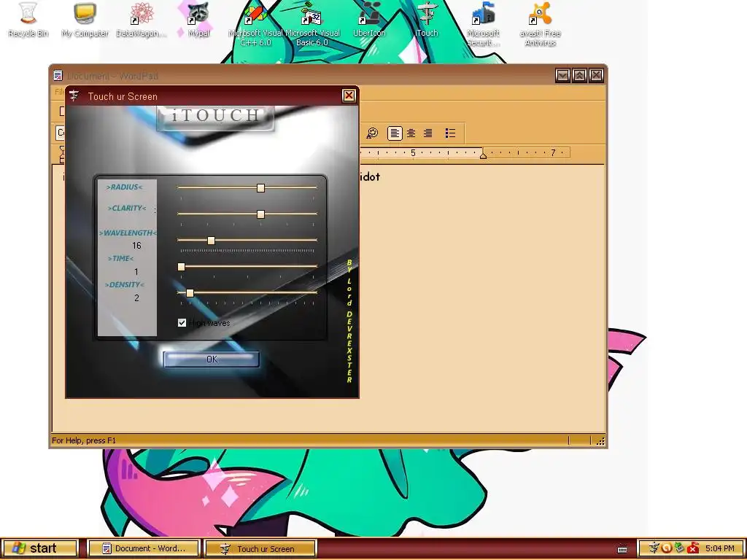Click the Clarity slider handle
This screenshot has width=747, height=560.
(260, 214)
